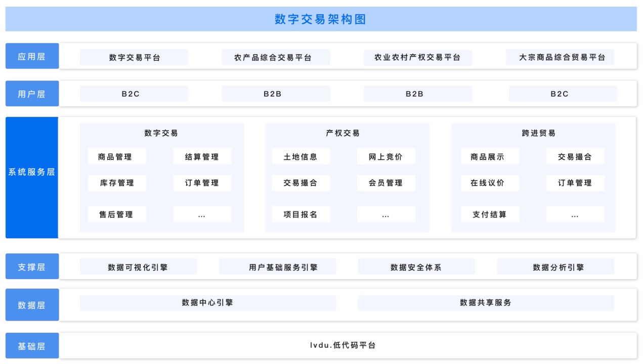
Task: Select 库存管理 under 数字交易
Action: point(117,183)
